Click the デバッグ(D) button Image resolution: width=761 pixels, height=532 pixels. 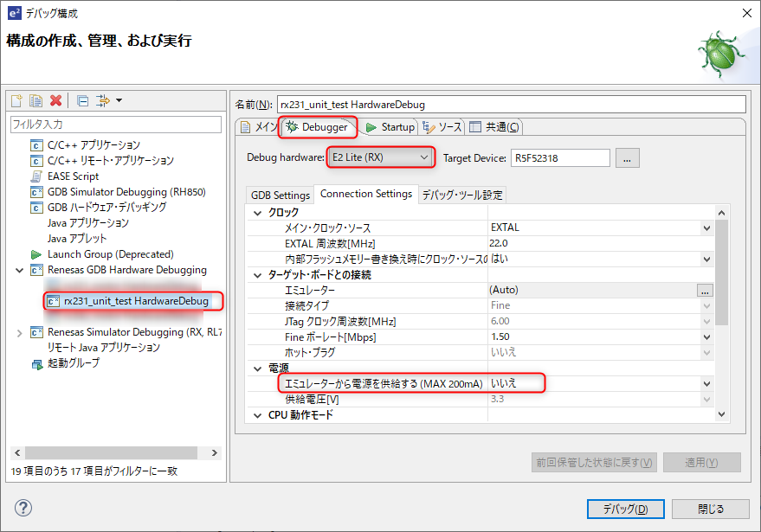(625, 509)
